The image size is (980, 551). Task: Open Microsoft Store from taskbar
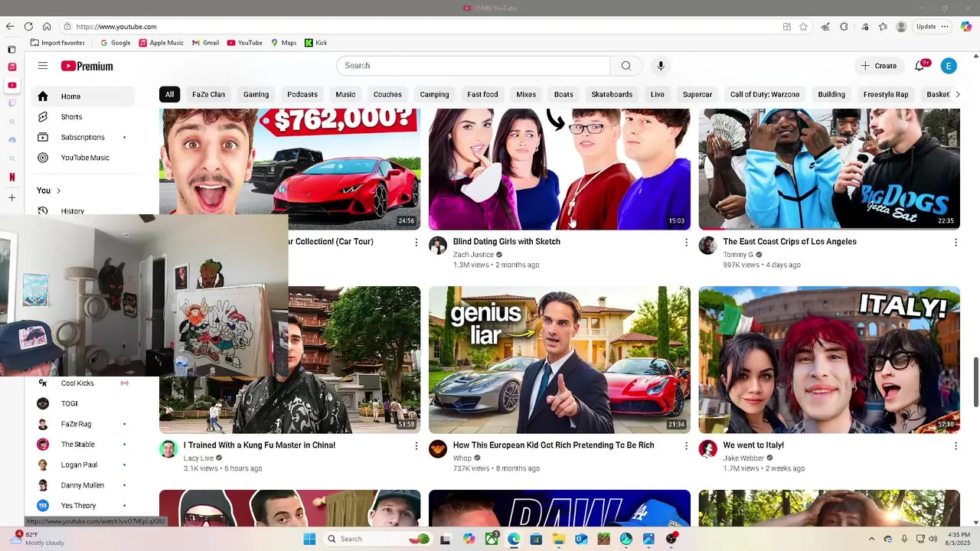pyautogui.click(x=536, y=539)
